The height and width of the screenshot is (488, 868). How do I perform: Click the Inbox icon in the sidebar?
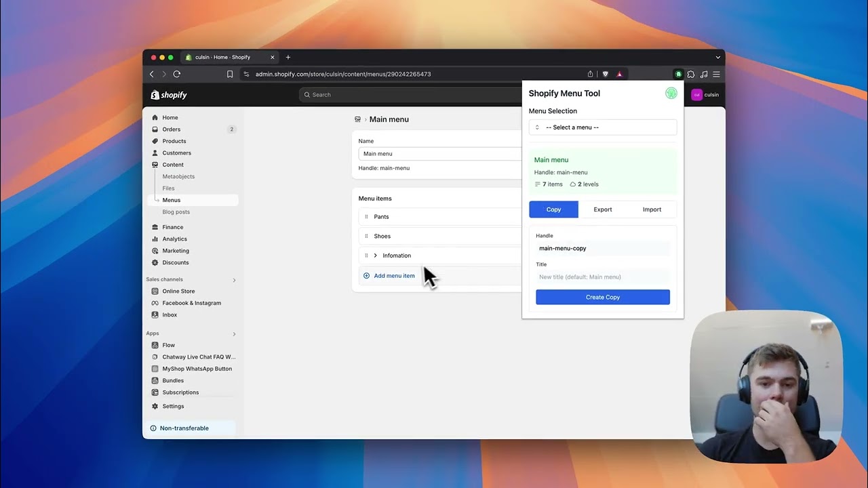(x=155, y=315)
